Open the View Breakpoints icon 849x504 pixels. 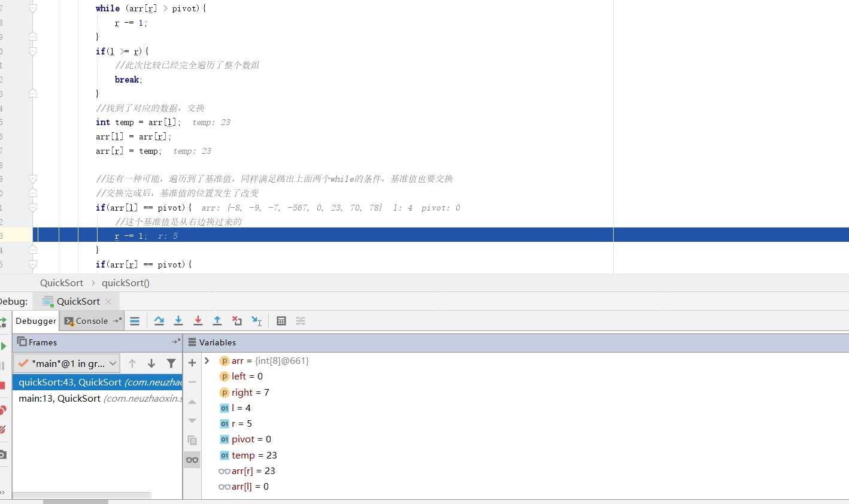coord(3,410)
